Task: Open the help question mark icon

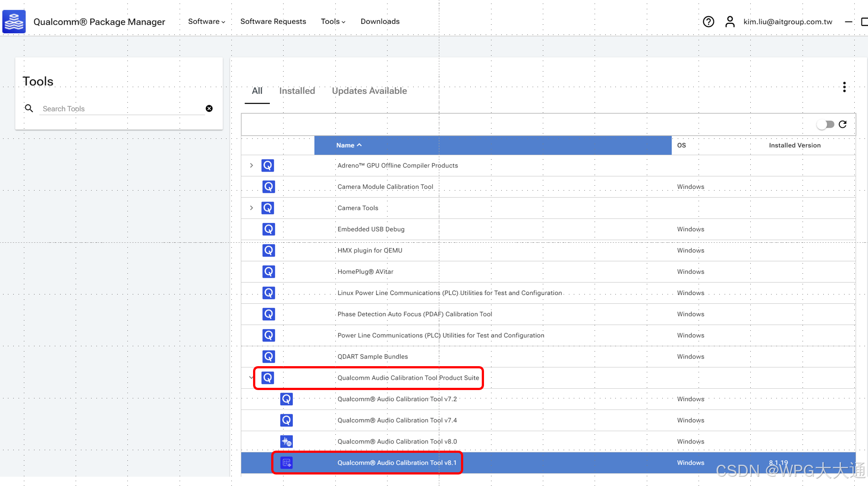Action: [708, 22]
